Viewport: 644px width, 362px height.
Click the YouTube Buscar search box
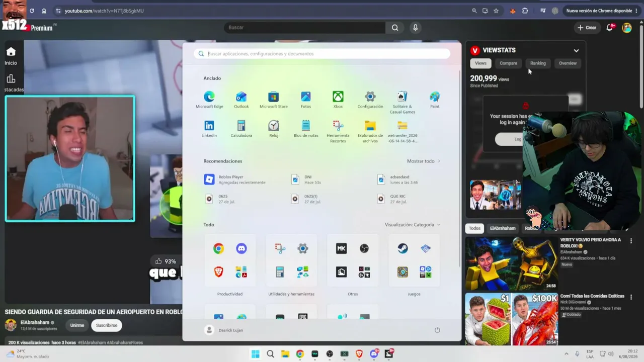pyautogui.click(x=305, y=28)
